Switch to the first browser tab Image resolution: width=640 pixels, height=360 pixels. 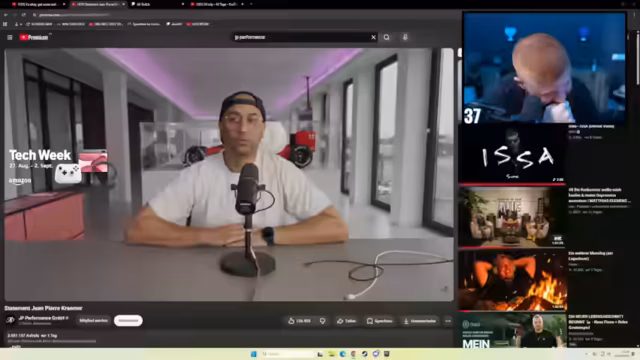(38, 4)
